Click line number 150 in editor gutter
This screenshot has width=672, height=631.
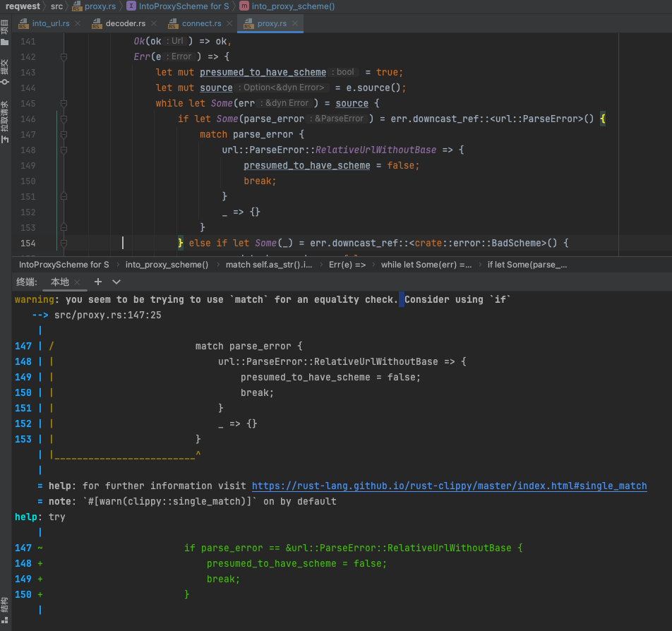coord(27,181)
